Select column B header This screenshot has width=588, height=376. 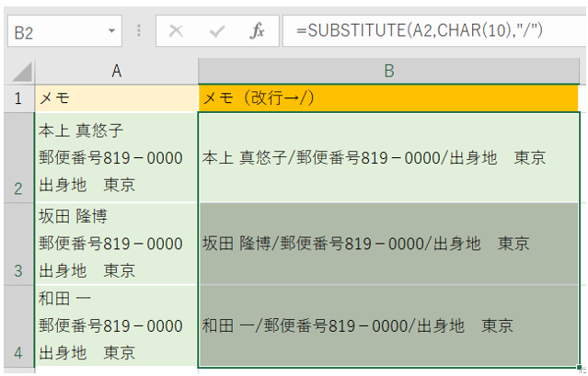click(389, 71)
